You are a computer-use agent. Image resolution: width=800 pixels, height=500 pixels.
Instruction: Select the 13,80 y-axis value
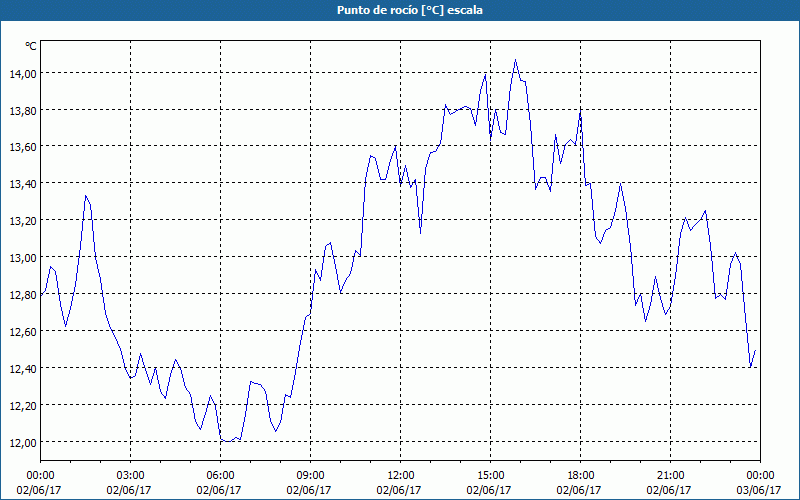(23, 110)
